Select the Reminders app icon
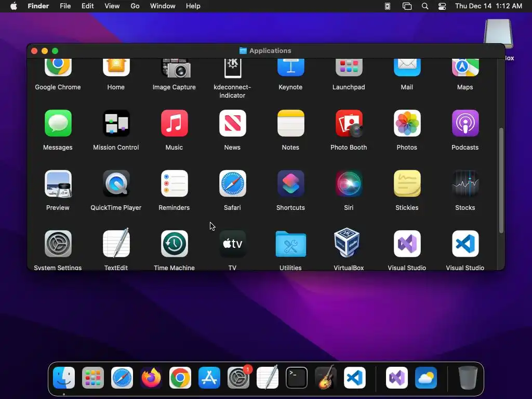Image resolution: width=532 pixels, height=399 pixels. tap(175, 183)
